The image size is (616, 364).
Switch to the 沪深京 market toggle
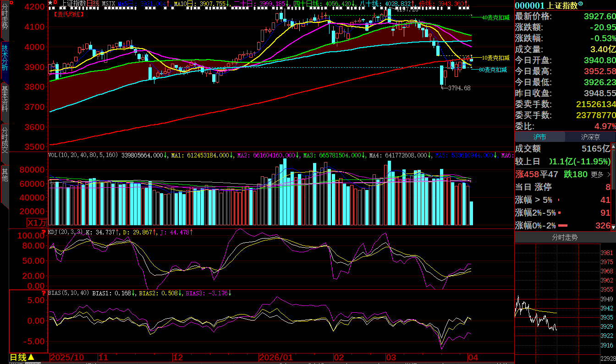click(590, 137)
